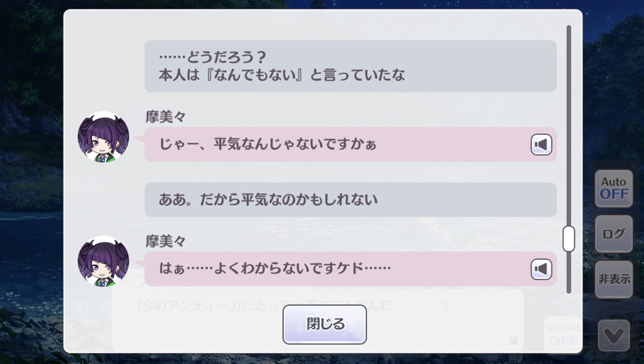
Task: Expand the down-chevron menu button
Action: click(614, 335)
